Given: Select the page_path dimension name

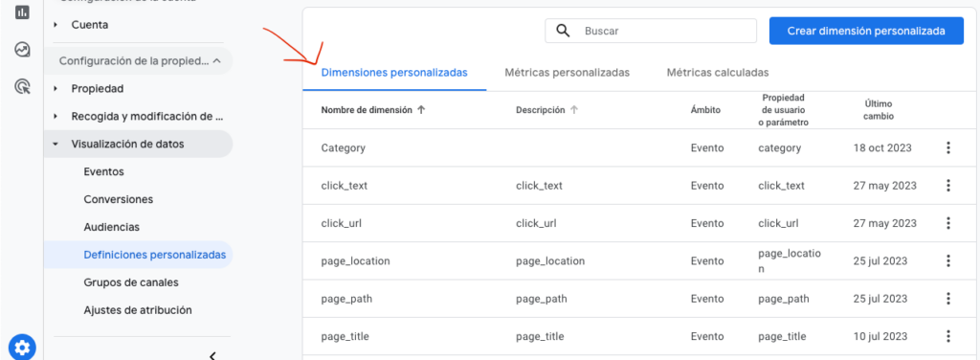Looking at the screenshot, I should point(346,299).
